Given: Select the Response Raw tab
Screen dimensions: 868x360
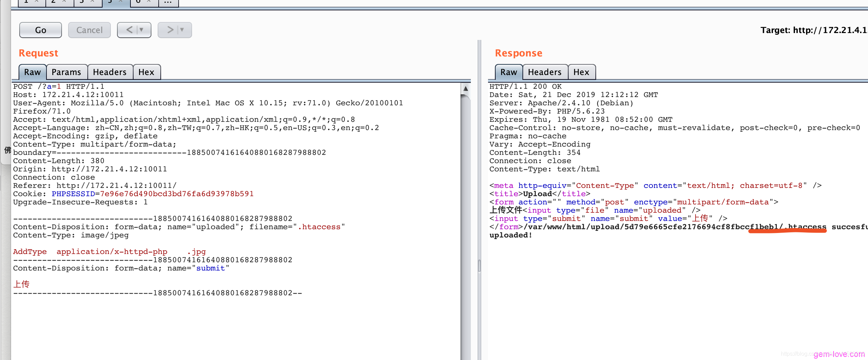Looking at the screenshot, I should (x=509, y=72).
